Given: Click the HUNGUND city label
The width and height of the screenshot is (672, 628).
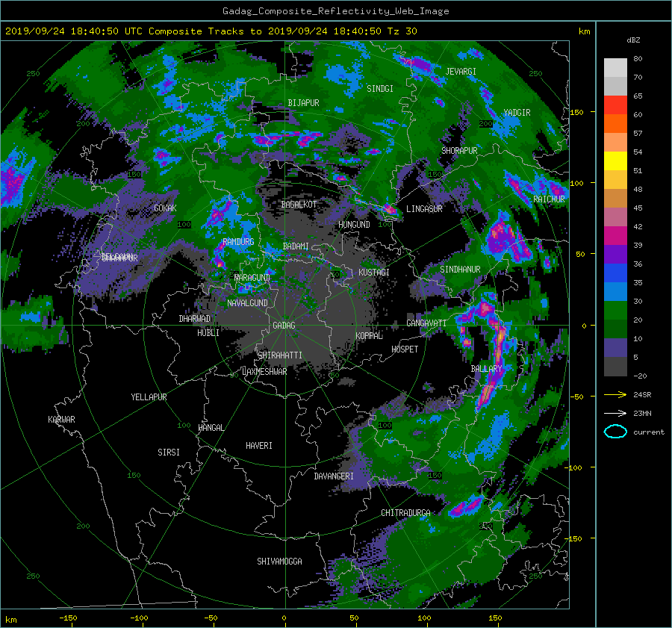Looking at the screenshot, I should (x=354, y=225).
